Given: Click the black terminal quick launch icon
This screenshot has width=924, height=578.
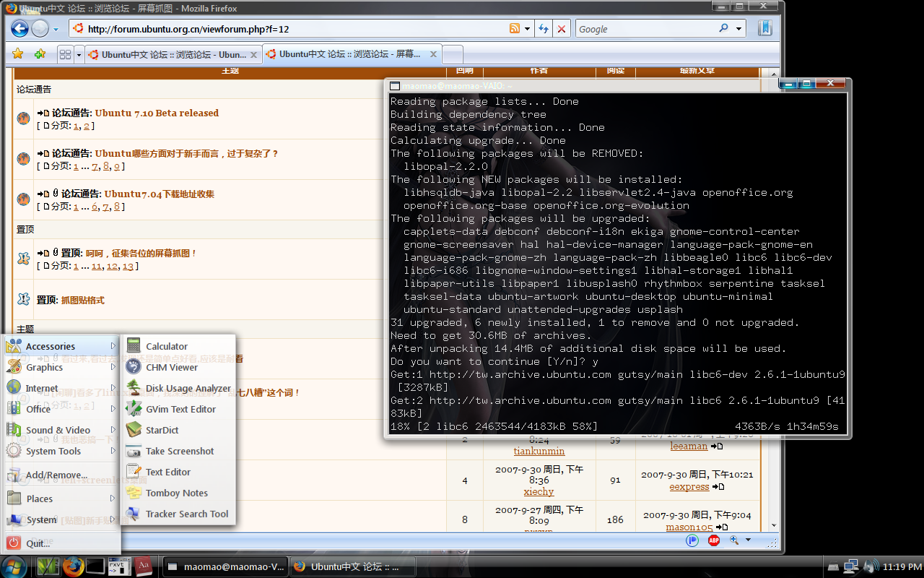Looking at the screenshot, I should click(x=95, y=566).
